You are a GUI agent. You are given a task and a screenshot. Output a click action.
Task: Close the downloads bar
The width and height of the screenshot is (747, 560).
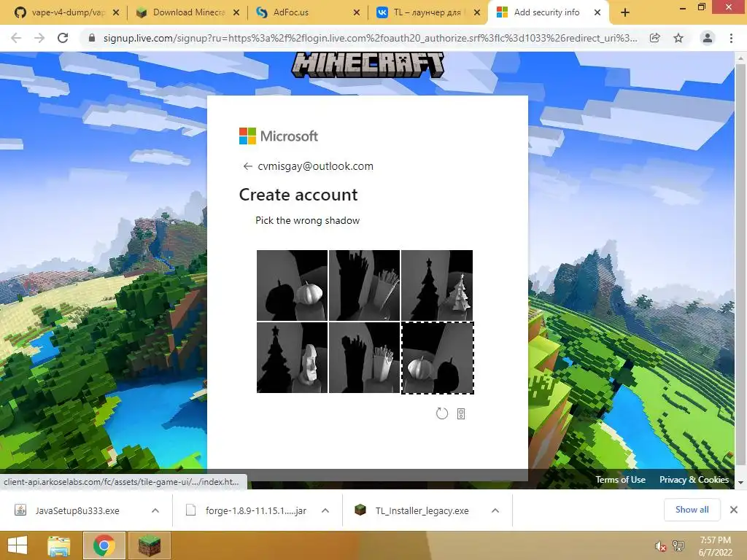pos(734,510)
